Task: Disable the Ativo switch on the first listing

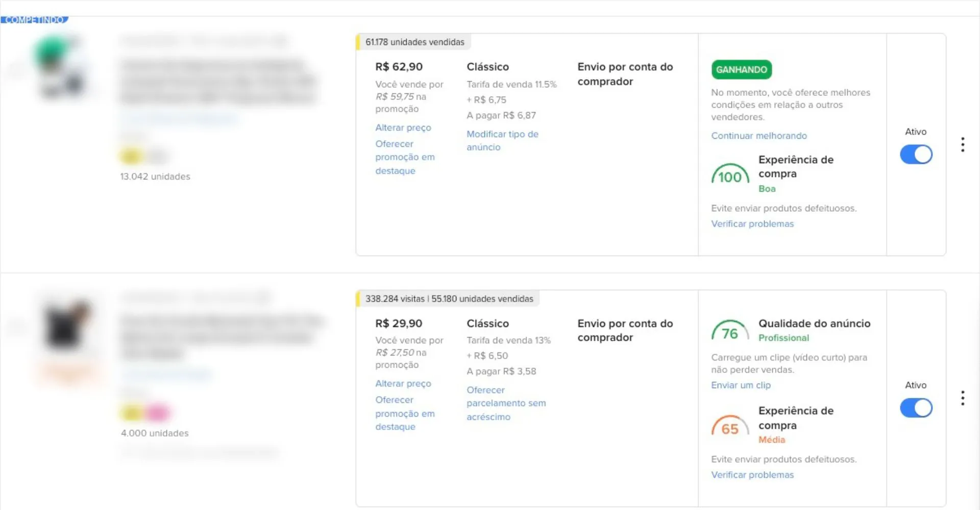Action: click(x=916, y=155)
